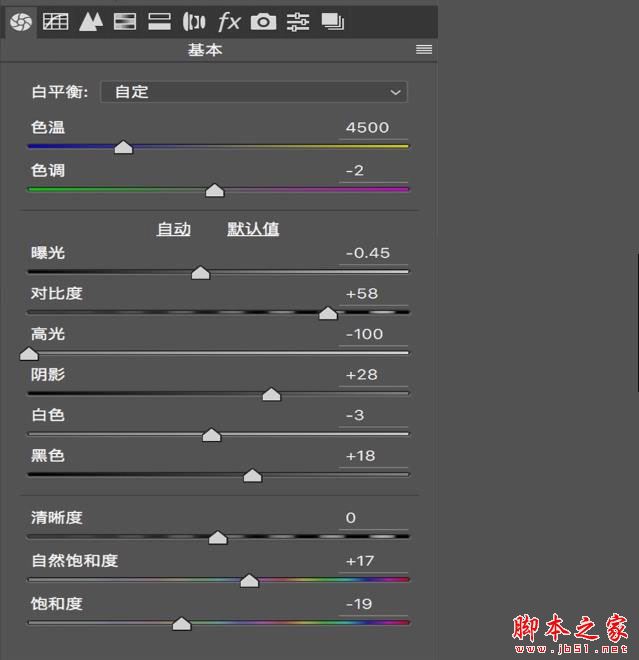Click the 高光 value field -100
Screen dimensions: 639x660
[373, 334]
